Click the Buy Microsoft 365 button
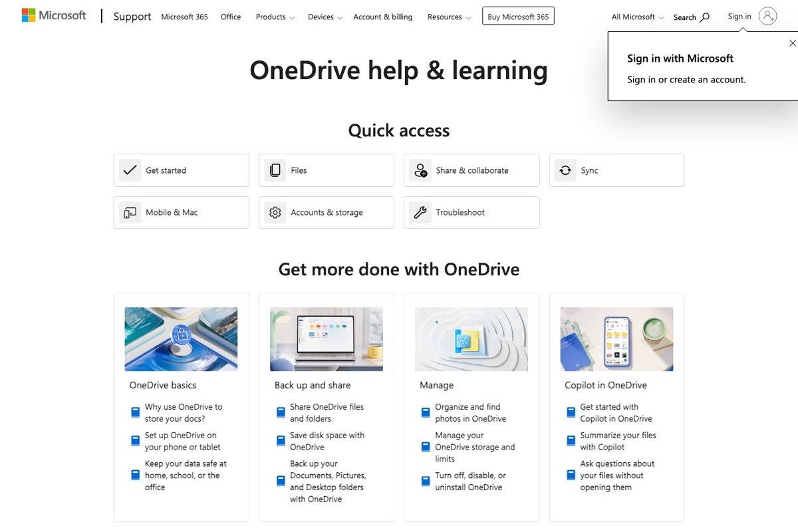The height and width of the screenshot is (532, 798). [x=518, y=17]
